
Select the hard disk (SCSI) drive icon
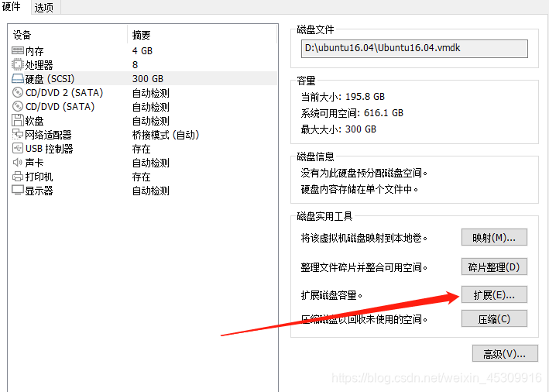[18, 78]
